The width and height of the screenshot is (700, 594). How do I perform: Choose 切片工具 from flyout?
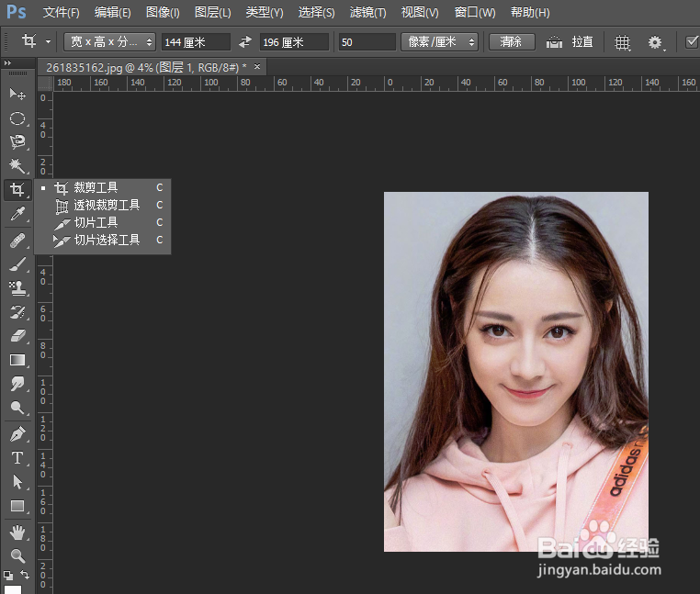point(102,222)
